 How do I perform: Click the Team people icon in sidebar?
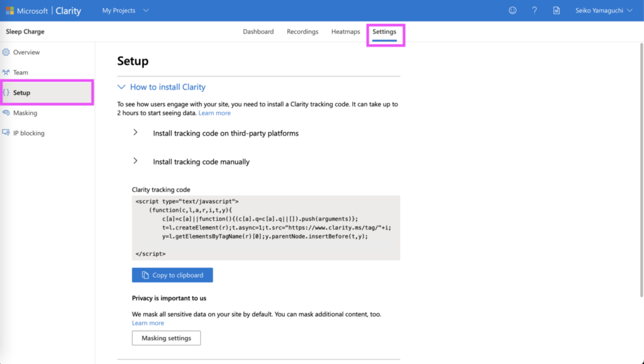click(6, 72)
